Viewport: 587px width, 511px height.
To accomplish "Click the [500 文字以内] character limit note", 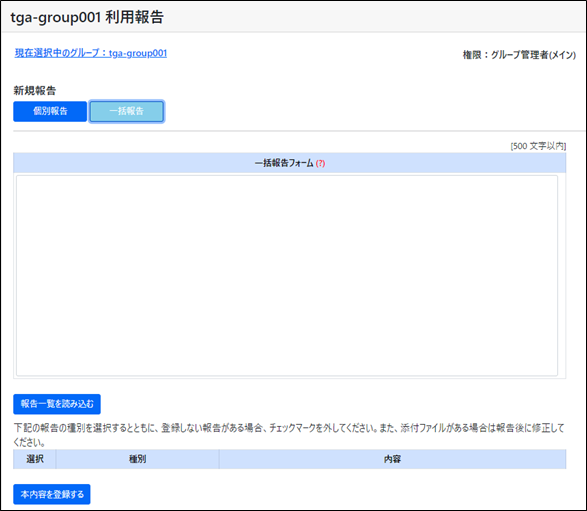I will pyautogui.click(x=538, y=146).
